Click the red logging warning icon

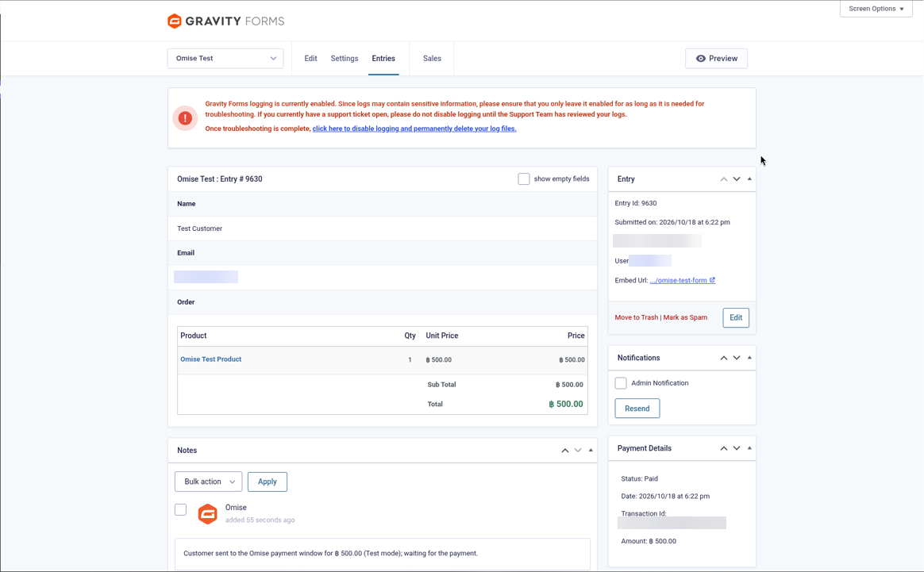pos(185,118)
